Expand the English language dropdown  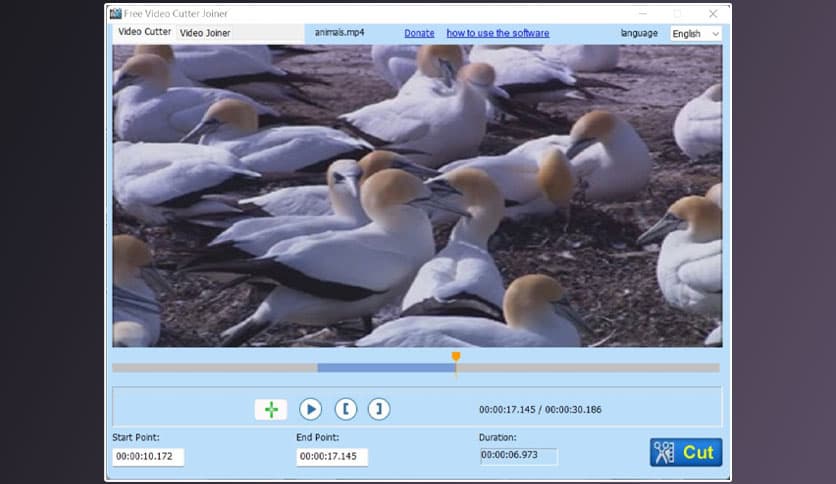(x=695, y=33)
